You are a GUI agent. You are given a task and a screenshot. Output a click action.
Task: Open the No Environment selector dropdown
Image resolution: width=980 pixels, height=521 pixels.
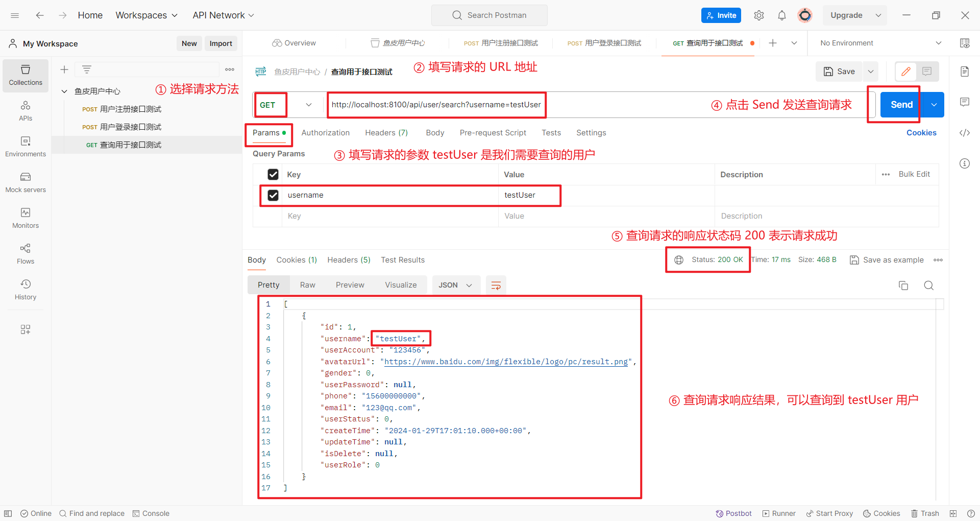[x=880, y=43]
